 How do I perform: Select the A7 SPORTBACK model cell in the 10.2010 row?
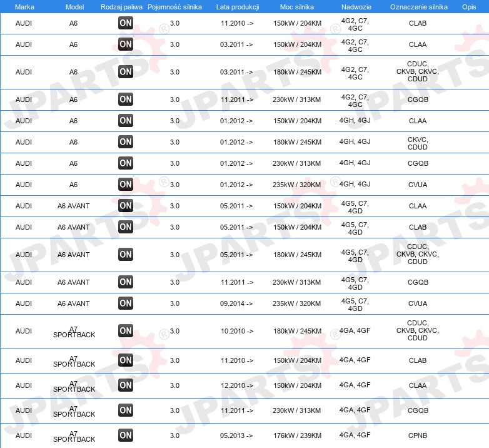coord(74,332)
